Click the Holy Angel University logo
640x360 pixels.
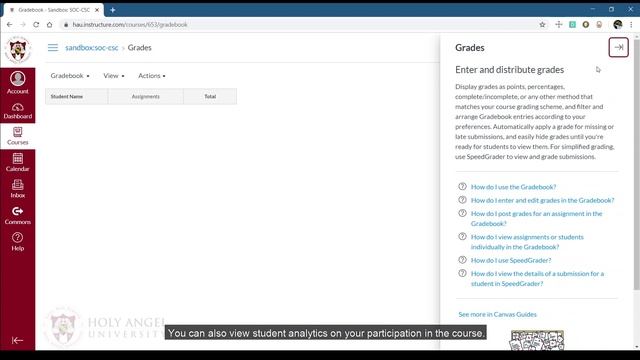(x=18, y=50)
